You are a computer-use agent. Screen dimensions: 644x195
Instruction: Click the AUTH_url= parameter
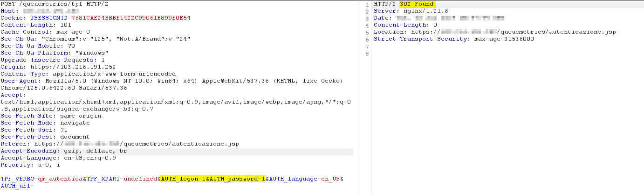coord(17,186)
